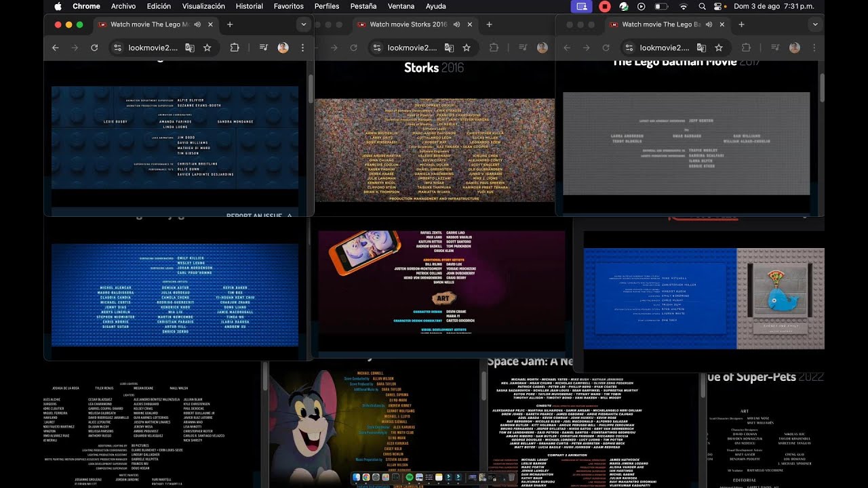Click the address bar in The Lego Movie window
The width and height of the screenshot is (868, 488).
point(163,47)
